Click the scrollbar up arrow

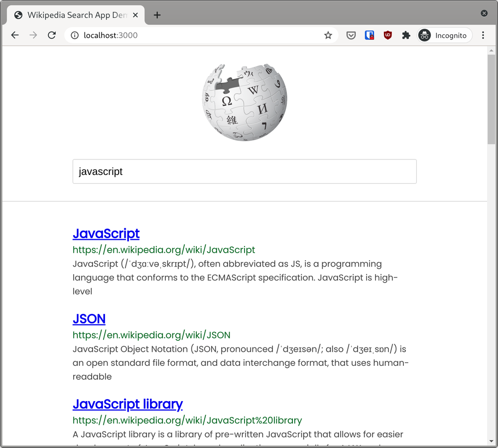tap(492, 50)
